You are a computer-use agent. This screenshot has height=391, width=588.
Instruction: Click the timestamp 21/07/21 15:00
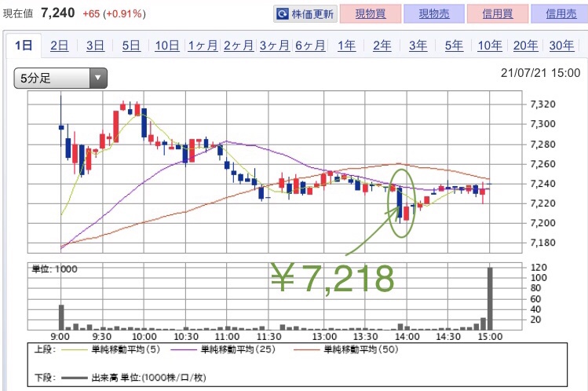tap(540, 73)
